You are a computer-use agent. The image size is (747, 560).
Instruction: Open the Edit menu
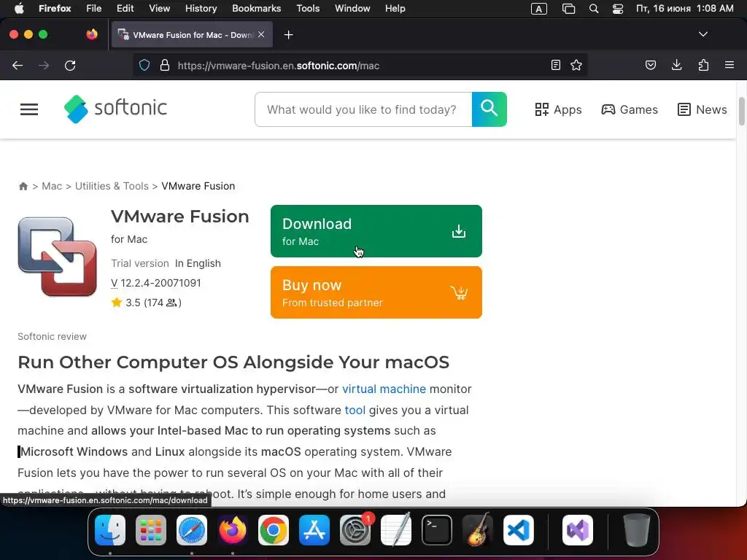125,9
